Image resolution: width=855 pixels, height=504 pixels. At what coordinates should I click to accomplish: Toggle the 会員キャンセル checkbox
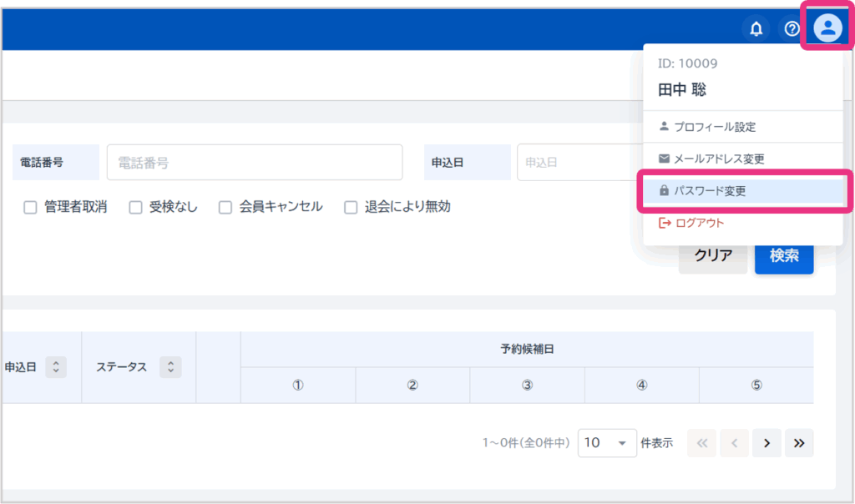[225, 207]
